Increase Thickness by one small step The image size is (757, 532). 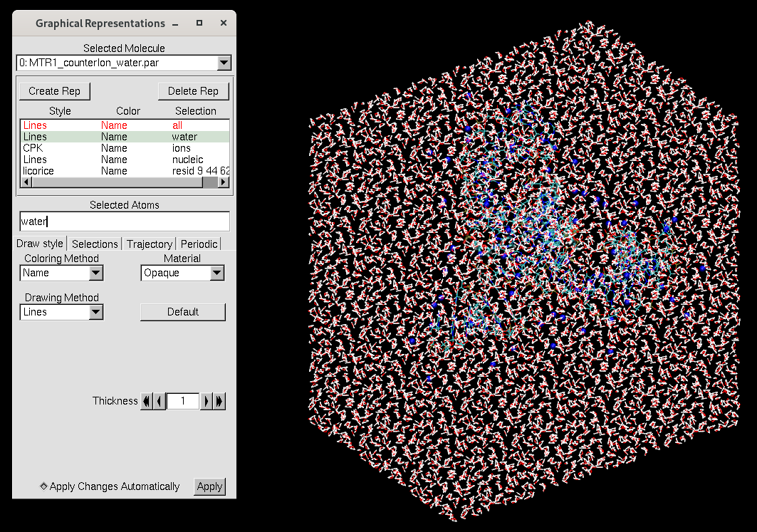(207, 401)
